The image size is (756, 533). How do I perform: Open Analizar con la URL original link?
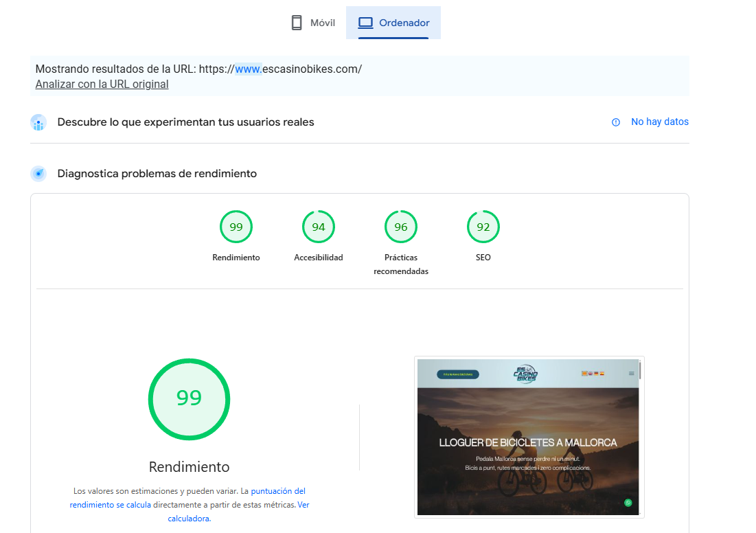pyautogui.click(x=102, y=84)
